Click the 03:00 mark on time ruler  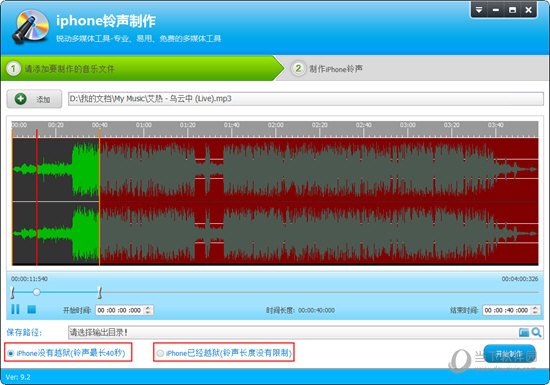pos(408,125)
